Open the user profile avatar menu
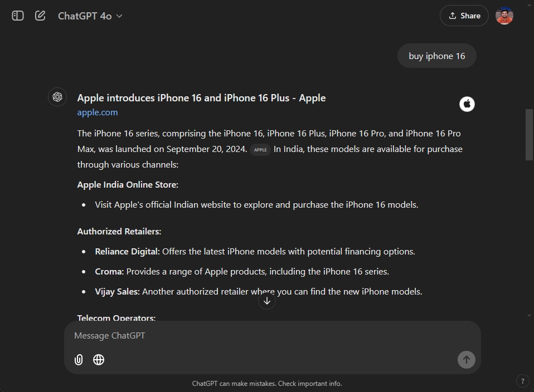 pyautogui.click(x=504, y=16)
